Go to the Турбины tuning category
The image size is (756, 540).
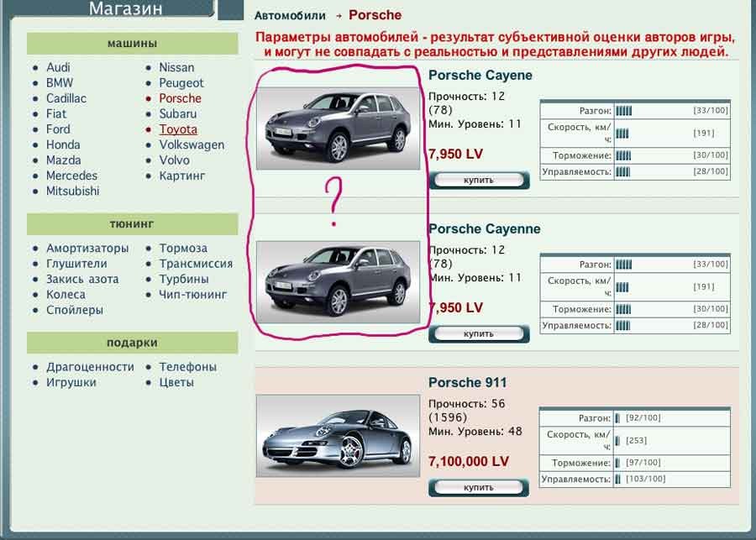click(x=184, y=279)
